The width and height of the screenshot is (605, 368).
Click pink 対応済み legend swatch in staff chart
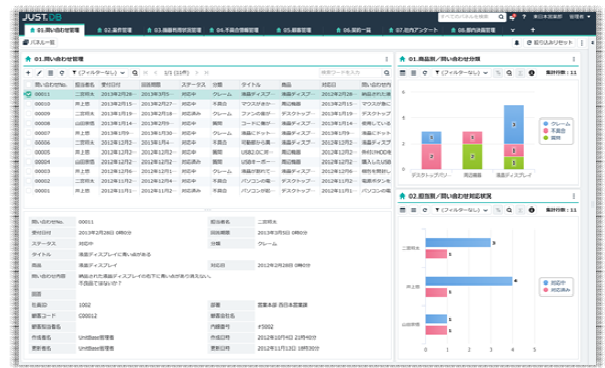[546, 290]
